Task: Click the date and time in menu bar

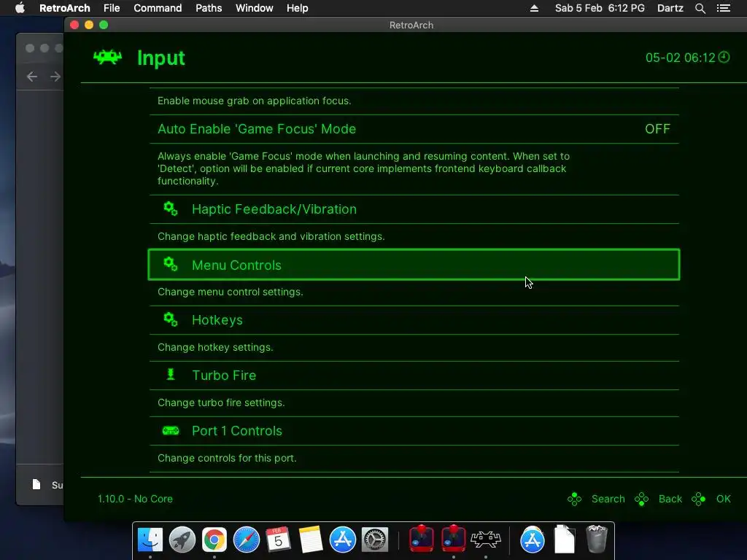Action: (600, 8)
